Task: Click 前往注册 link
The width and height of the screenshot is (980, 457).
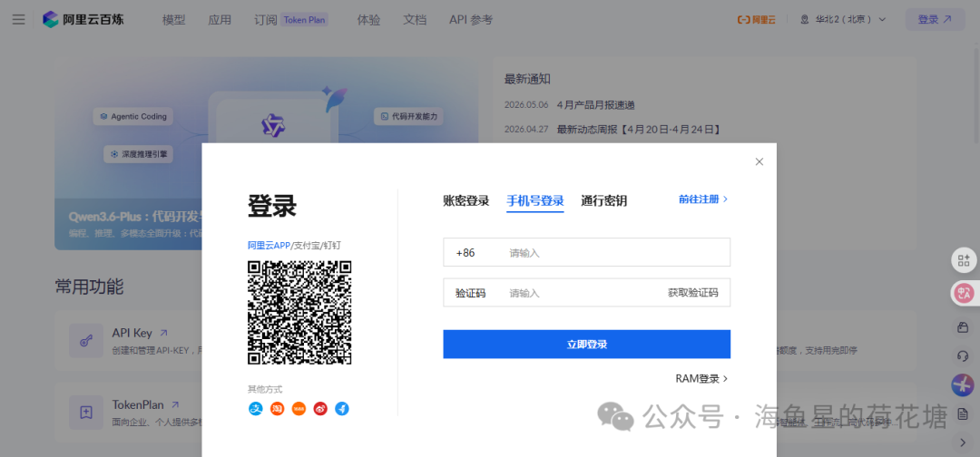Action: [x=703, y=199]
